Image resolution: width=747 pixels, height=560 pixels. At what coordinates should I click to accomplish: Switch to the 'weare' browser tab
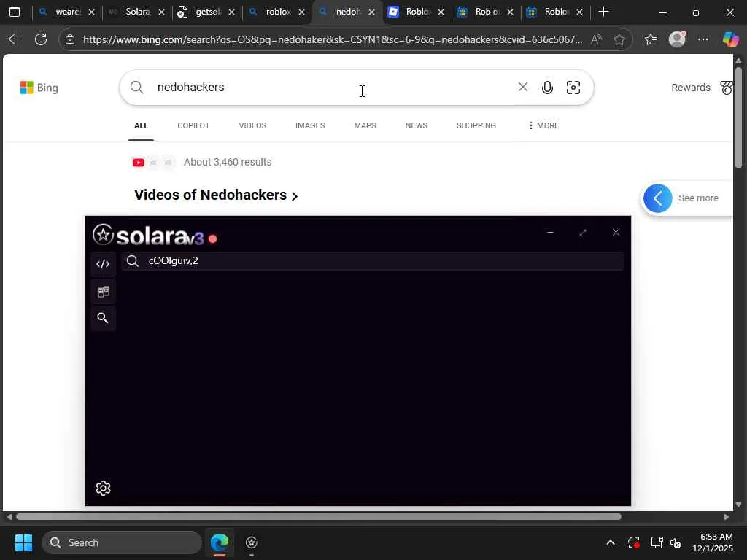[x=66, y=12]
